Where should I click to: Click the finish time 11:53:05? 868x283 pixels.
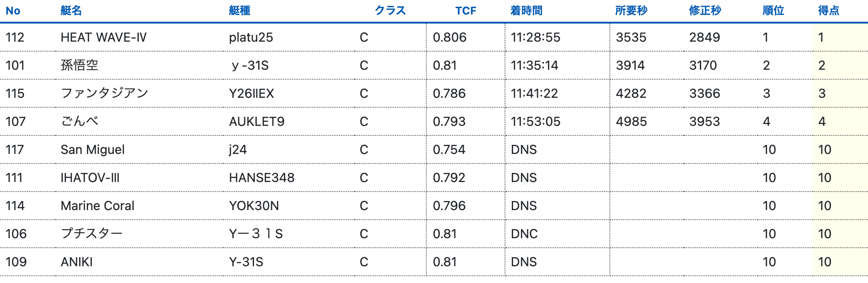pos(536,121)
